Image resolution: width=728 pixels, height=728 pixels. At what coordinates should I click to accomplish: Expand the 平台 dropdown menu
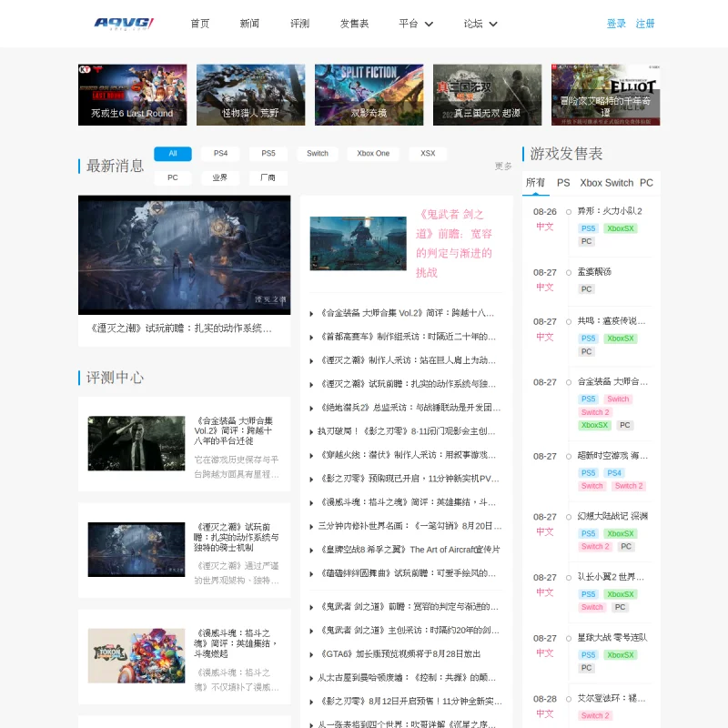point(416,24)
